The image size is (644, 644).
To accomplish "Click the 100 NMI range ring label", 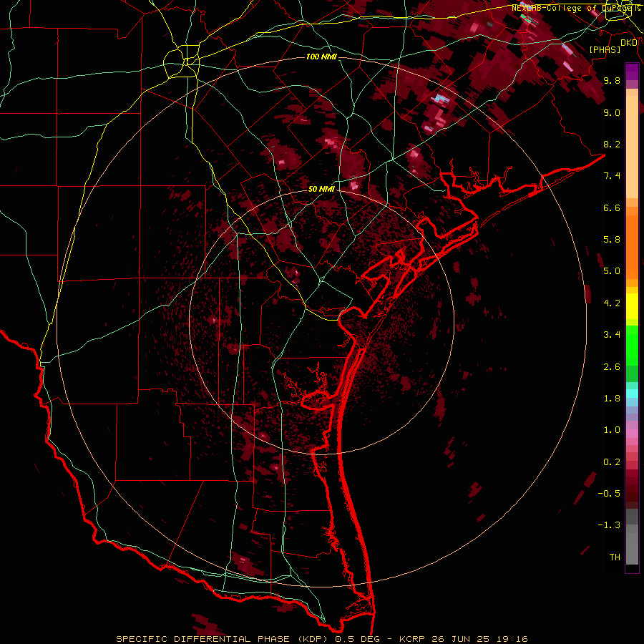I will (x=321, y=57).
